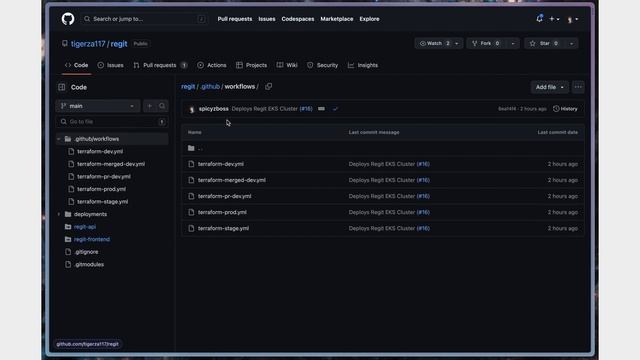Open commit History
The image size is (640, 360).
565,109
